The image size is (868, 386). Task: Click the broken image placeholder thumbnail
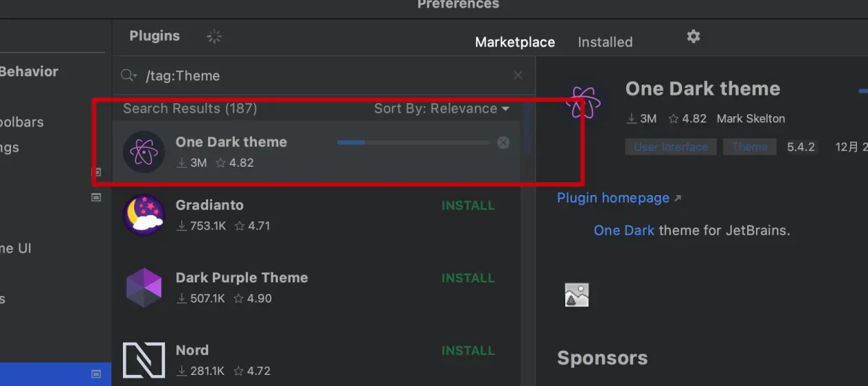click(x=577, y=295)
